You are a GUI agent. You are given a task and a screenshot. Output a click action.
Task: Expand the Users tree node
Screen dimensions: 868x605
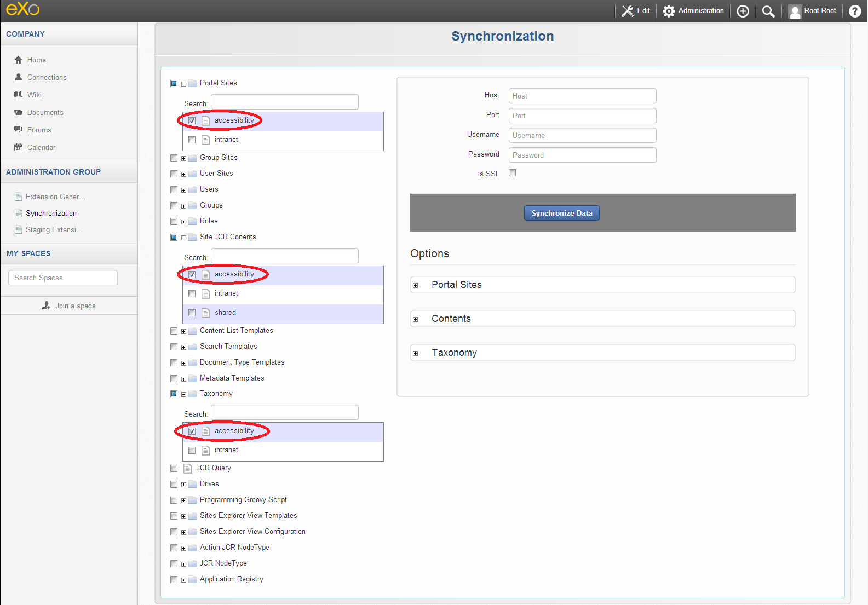[x=184, y=190]
